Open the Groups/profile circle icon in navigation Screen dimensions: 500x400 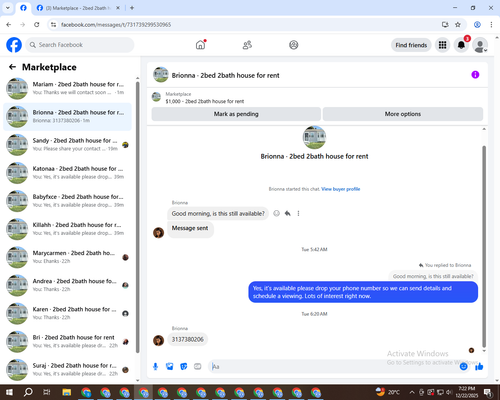[294, 45]
